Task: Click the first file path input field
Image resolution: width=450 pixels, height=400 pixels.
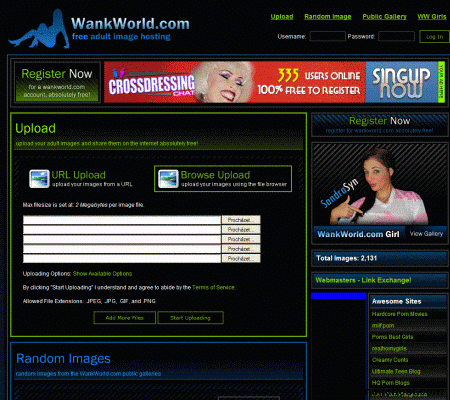Action: tap(122, 220)
